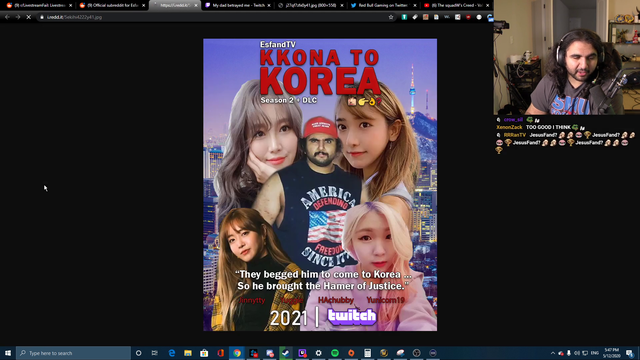640x360 pixels.
Task: Open the KKona to Korea poster image
Action: click(x=320, y=184)
